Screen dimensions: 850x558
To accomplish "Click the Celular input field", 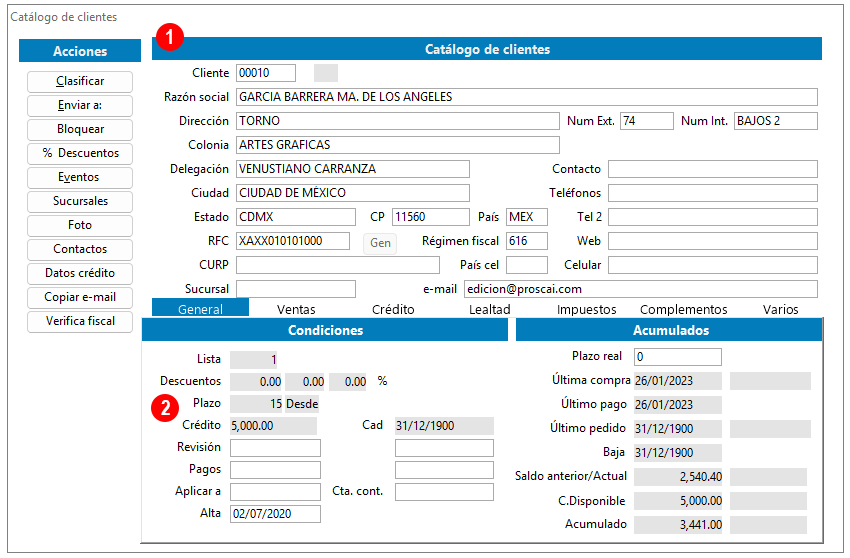I will tap(713, 265).
